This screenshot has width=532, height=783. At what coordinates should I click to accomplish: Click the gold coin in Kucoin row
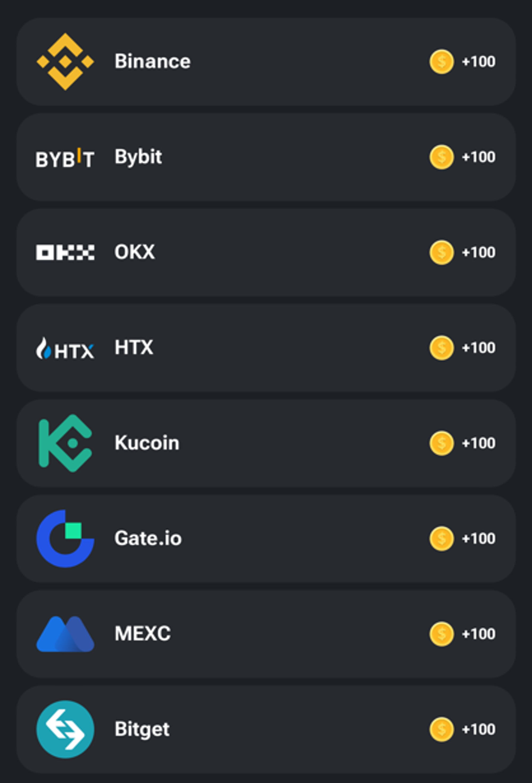pyautogui.click(x=441, y=443)
